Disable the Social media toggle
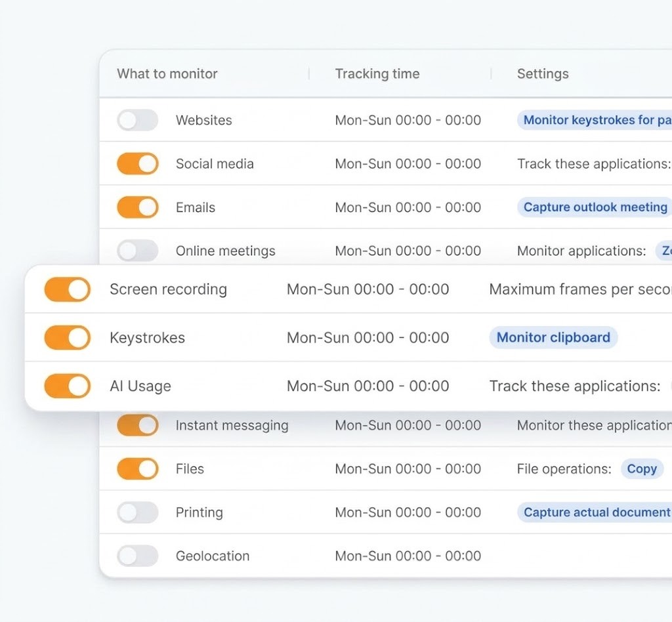The height and width of the screenshot is (622, 672). (x=138, y=163)
